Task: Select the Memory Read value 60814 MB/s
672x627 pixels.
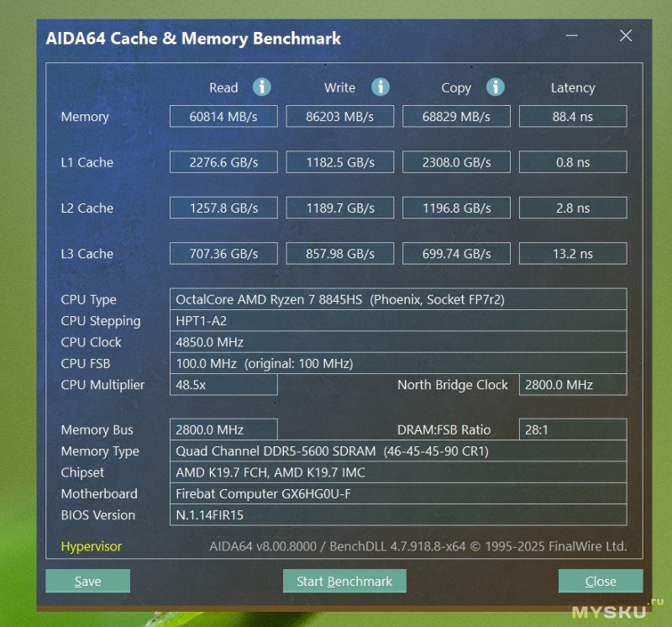Action: pos(223,117)
